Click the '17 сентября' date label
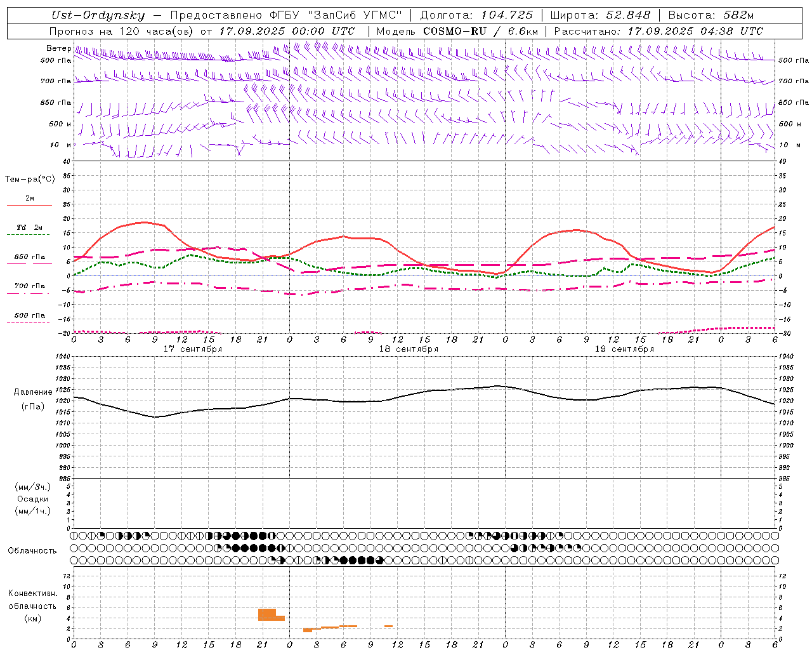The height and width of the screenshot is (650, 812). tap(193, 349)
